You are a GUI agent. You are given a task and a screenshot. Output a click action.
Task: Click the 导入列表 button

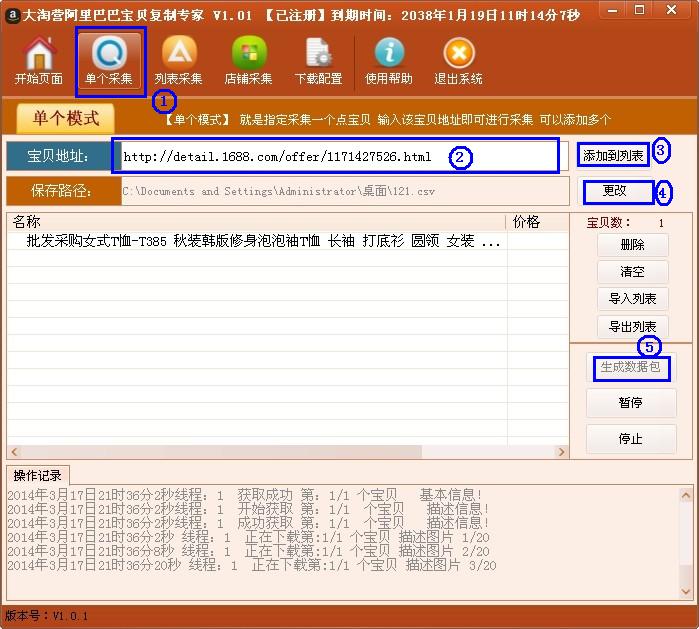[x=632, y=299]
